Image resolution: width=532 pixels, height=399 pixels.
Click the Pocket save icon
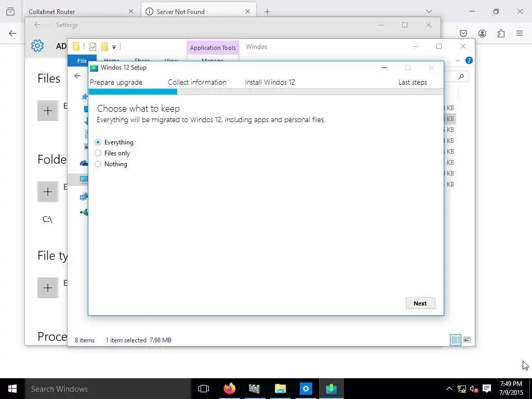[463, 33]
